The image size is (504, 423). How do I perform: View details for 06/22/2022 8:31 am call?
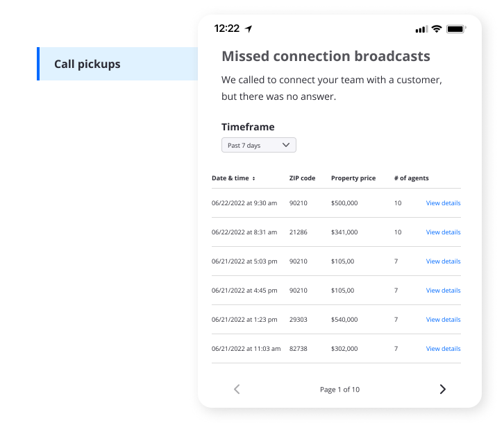coord(443,232)
